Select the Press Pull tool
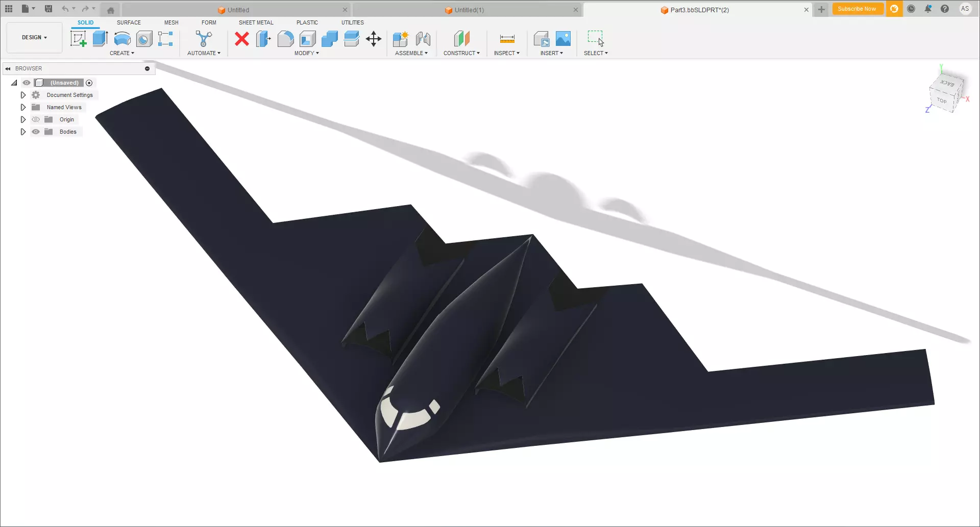980x527 pixels. point(263,39)
